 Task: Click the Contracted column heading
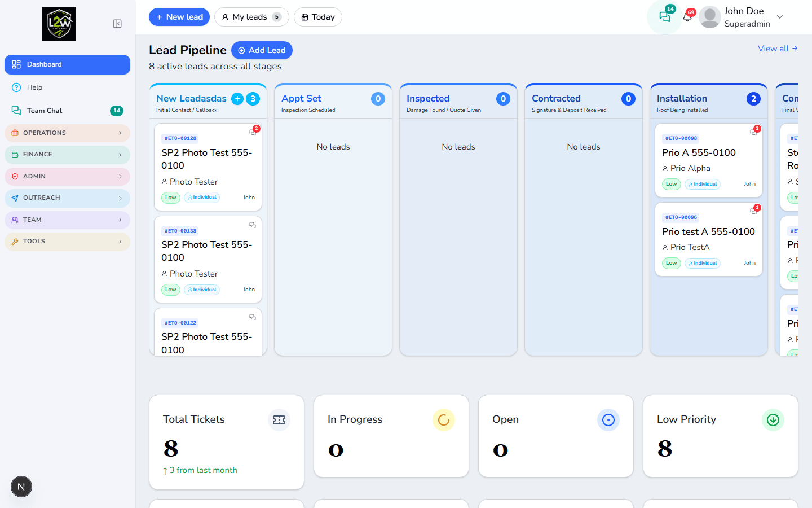pyautogui.click(x=556, y=98)
